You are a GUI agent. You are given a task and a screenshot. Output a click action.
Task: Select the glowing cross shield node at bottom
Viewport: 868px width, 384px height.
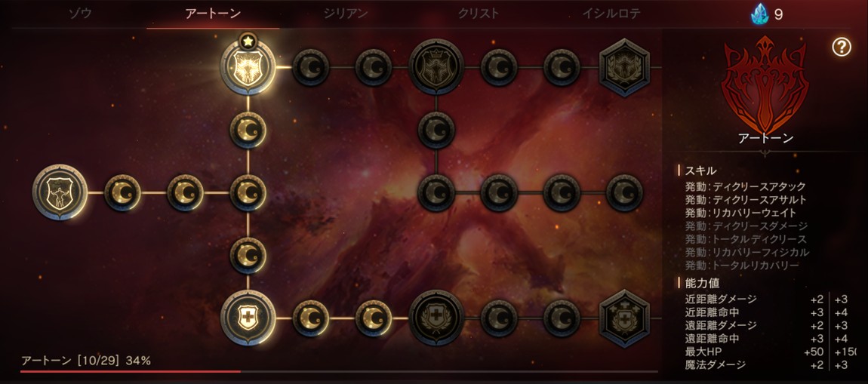pos(248,318)
